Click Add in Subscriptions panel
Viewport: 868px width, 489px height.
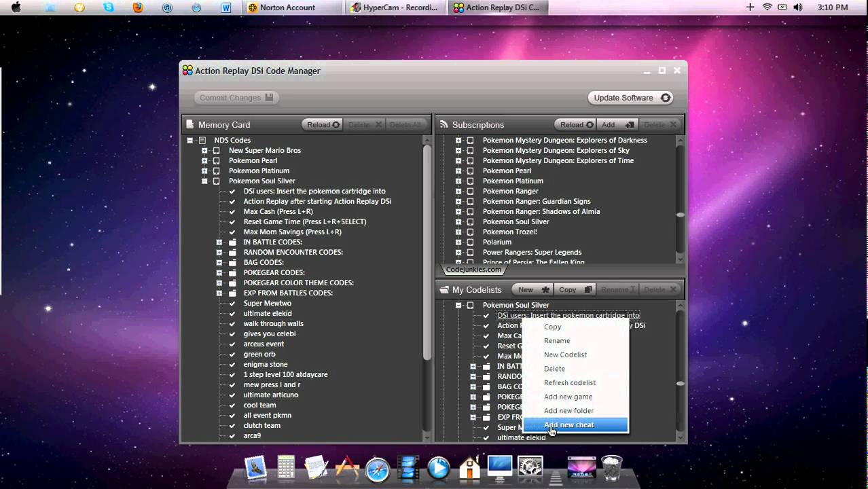coord(617,125)
